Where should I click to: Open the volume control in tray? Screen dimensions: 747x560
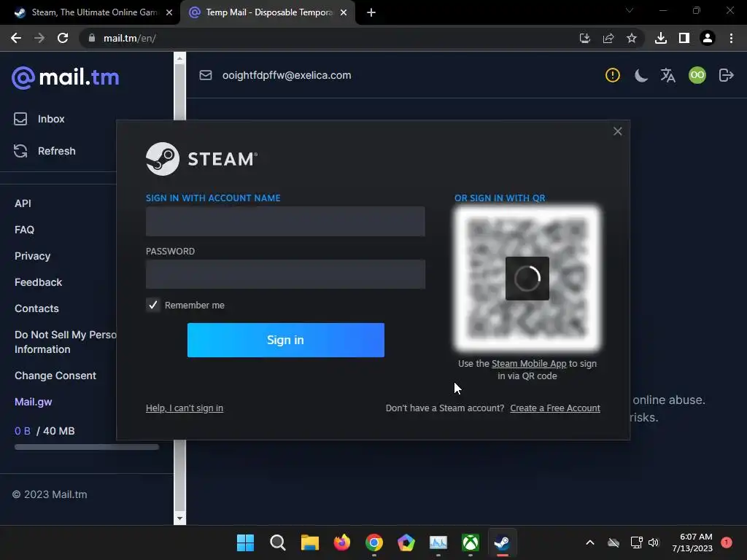(x=654, y=542)
